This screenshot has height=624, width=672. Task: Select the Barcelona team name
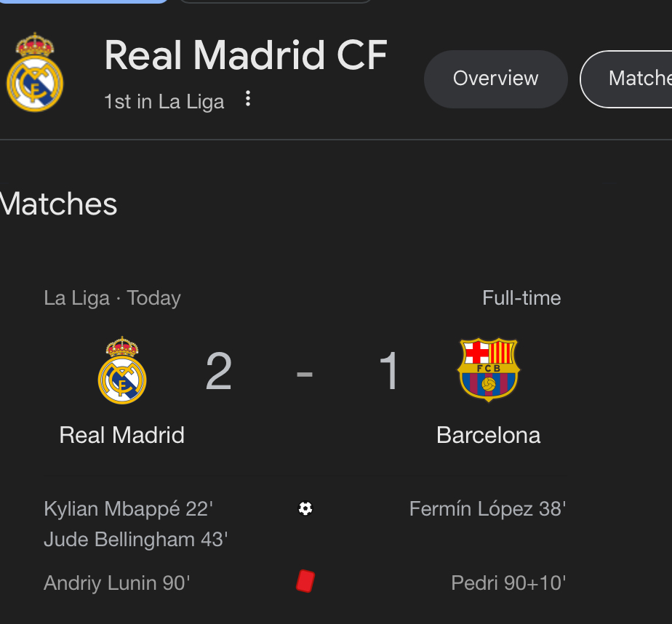(x=488, y=435)
